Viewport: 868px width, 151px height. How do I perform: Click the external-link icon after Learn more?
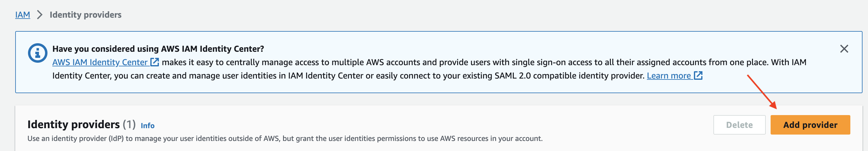coord(698,75)
